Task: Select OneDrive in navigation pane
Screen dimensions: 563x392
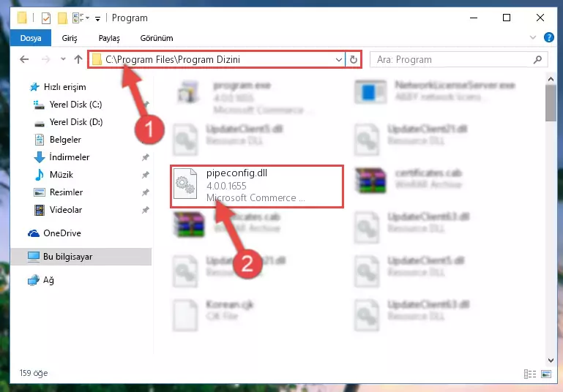Action: (61, 233)
